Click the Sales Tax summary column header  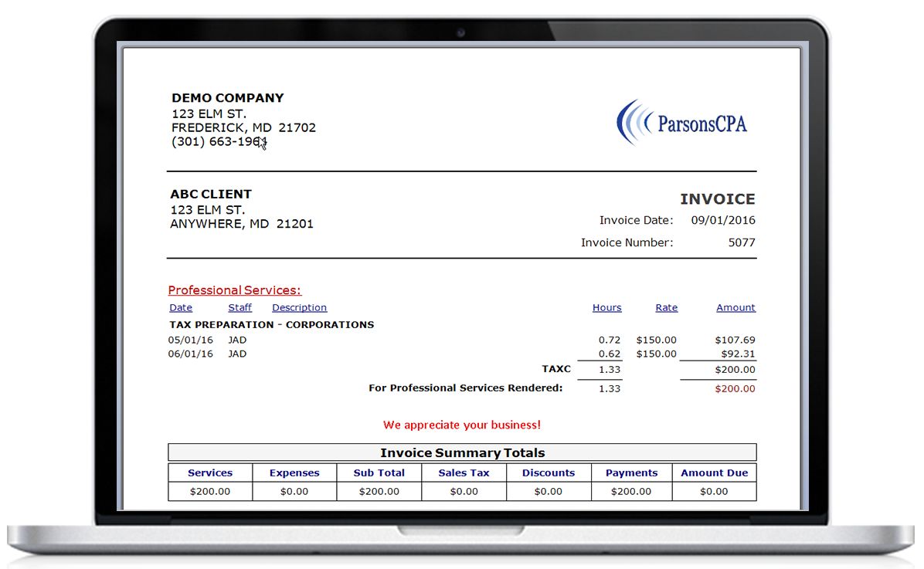464,473
